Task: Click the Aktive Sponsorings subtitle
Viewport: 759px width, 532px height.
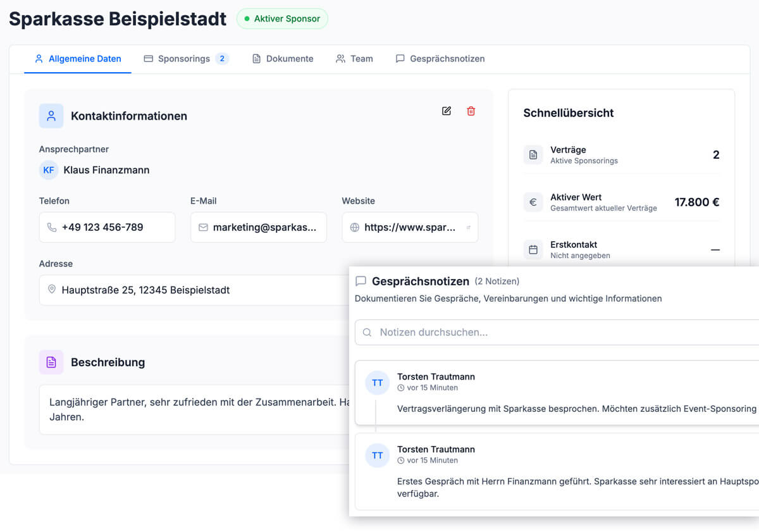Action: tap(584, 161)
